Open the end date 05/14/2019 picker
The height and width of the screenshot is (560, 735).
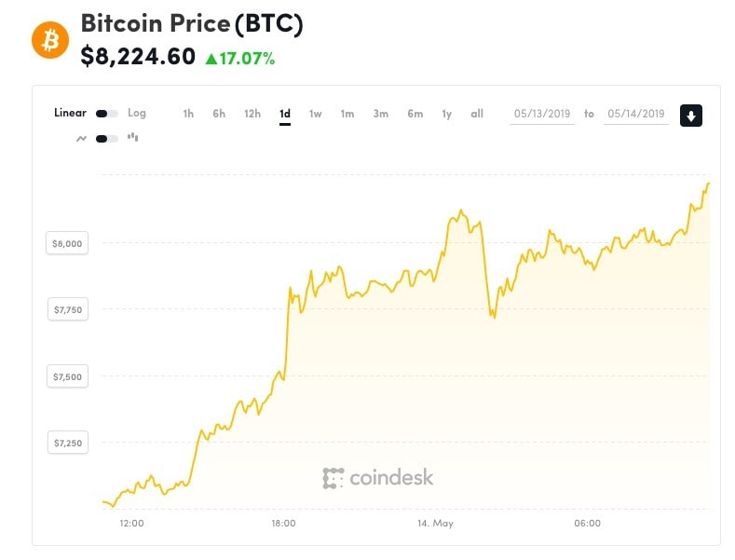click(x=636, y=114)
